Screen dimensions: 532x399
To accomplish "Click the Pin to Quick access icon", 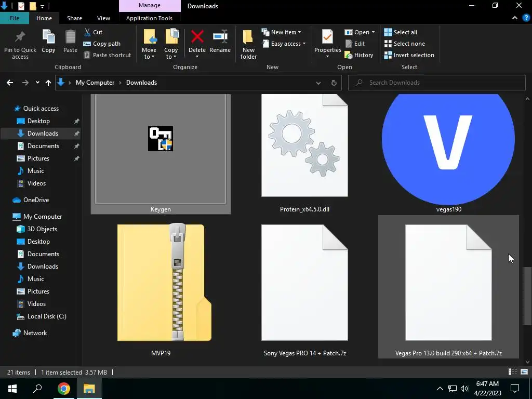I will [20, 36].
